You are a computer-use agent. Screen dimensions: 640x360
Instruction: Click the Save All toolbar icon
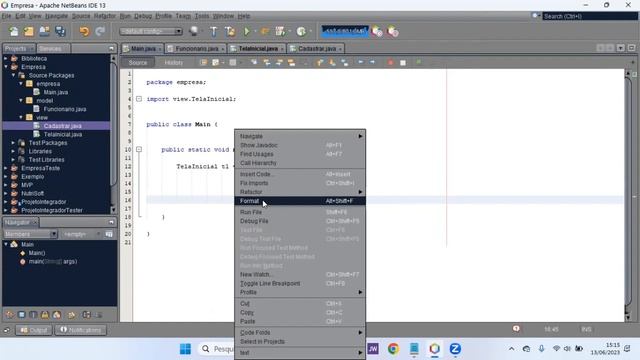(60, 31)
